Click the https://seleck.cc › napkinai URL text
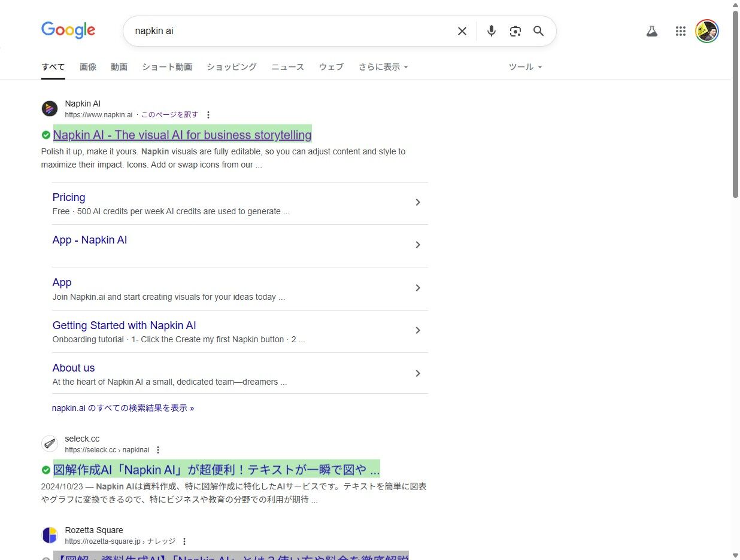 tap(107, 450)
